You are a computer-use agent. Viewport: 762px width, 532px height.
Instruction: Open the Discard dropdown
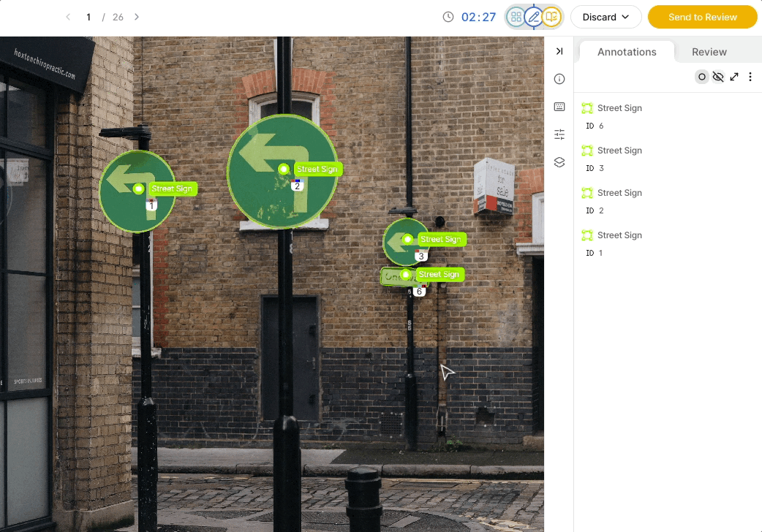(606, 17)
